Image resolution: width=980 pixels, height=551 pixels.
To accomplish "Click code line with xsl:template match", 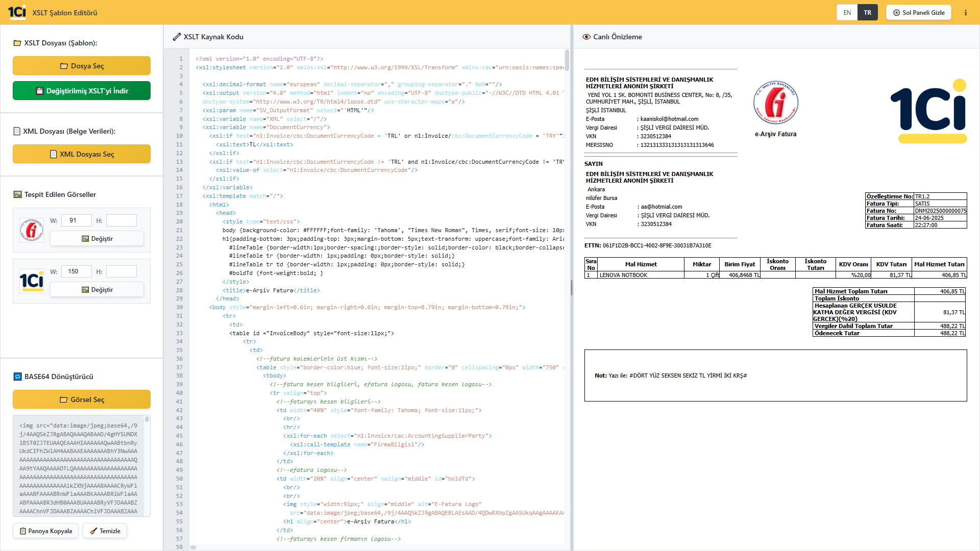I will point(242,196).
